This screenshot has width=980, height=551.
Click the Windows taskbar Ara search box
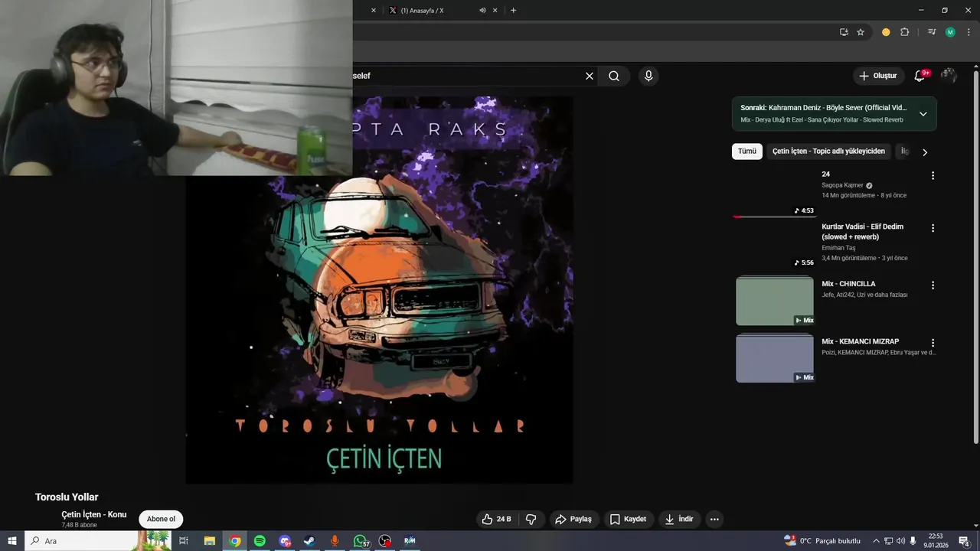(x=98, y=541)
